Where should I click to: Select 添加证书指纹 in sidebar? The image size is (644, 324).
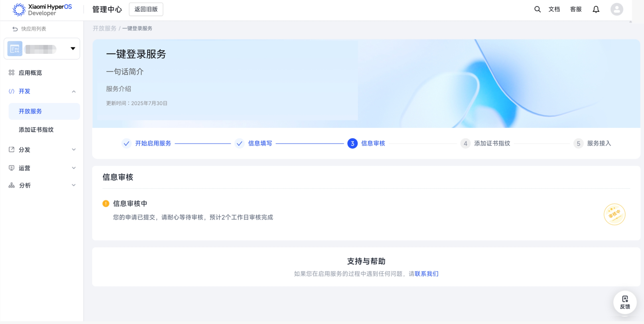(36, 130)
